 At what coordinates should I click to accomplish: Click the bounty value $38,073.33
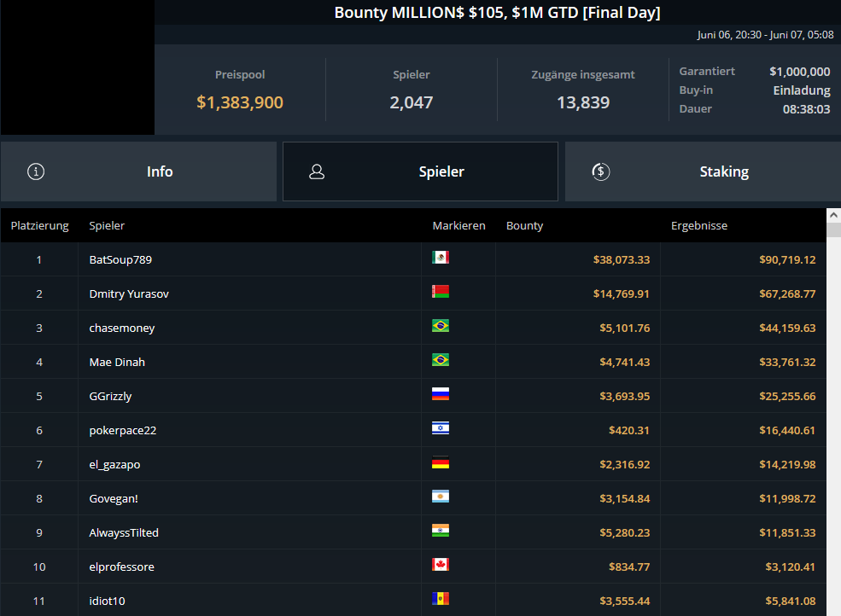[621, 259]
